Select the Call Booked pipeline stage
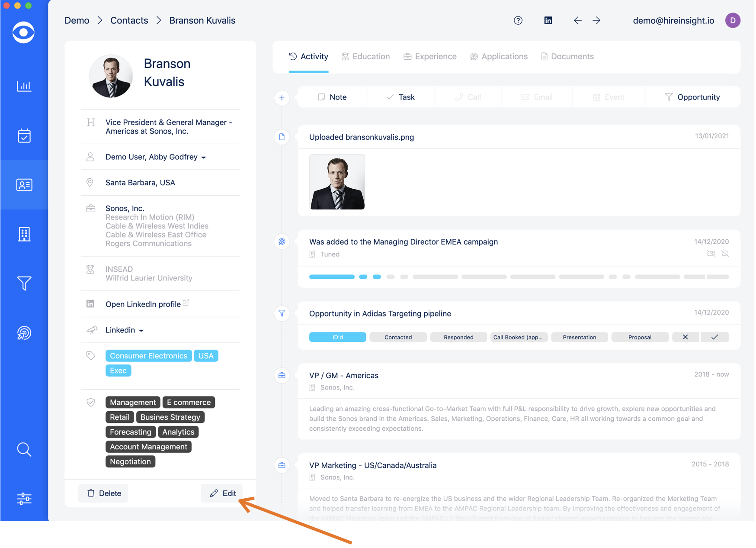 tap(519, 337)
